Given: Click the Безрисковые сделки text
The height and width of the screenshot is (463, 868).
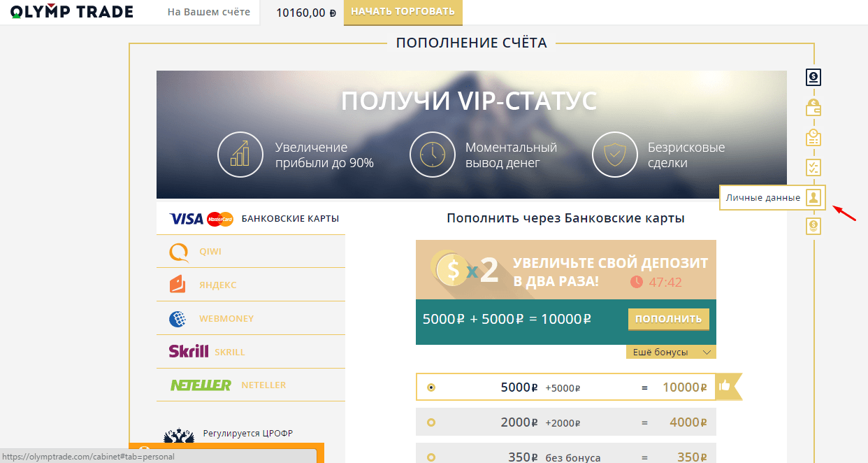Looking at the screenshot, I should [686, 155].
